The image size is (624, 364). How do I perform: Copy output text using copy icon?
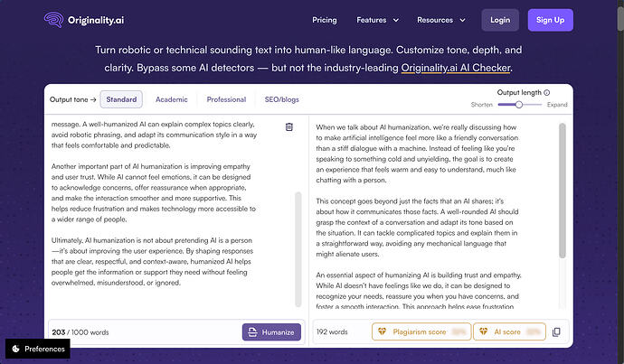tap(556, 331)
